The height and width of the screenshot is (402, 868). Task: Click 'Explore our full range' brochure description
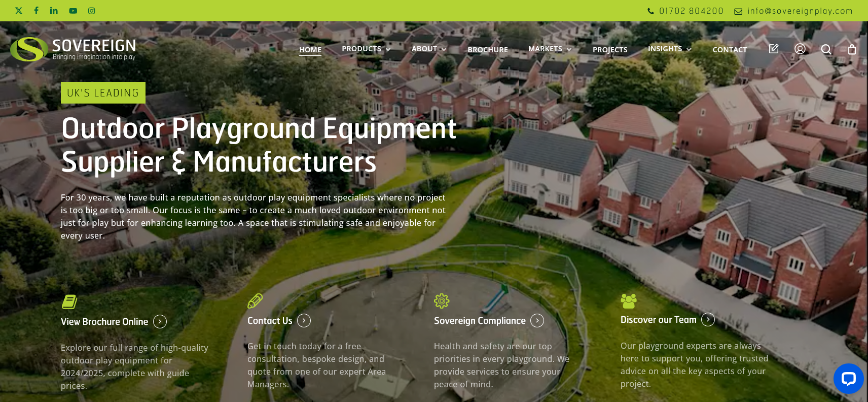(x=134, y=366)
